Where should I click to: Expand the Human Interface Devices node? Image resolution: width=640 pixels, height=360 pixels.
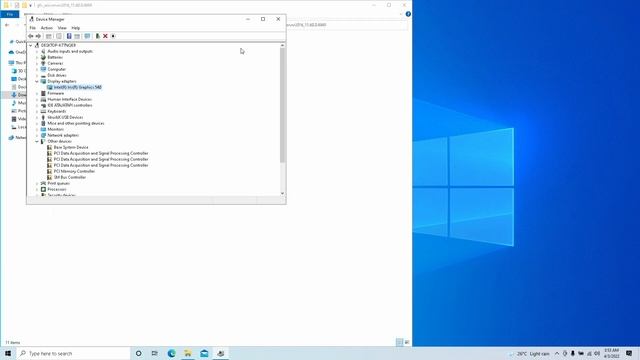click(x=37, y=99)
